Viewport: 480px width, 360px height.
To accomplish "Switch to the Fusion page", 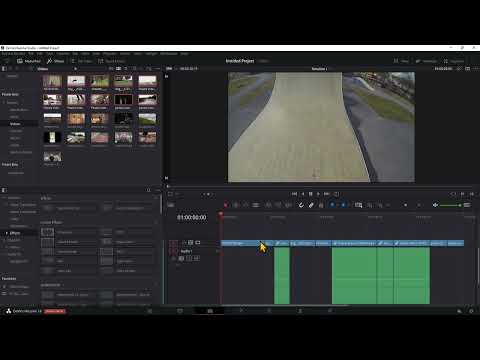I will (x=240, y=311).
